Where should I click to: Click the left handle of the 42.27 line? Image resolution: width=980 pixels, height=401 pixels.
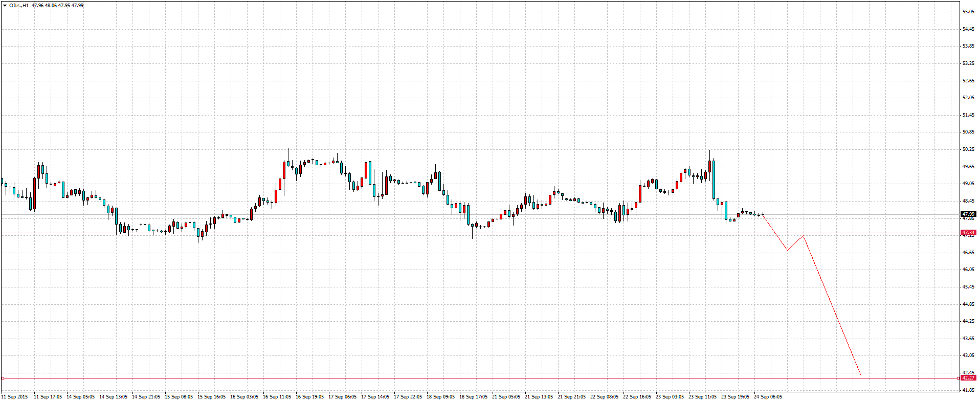tap(3, 378)
